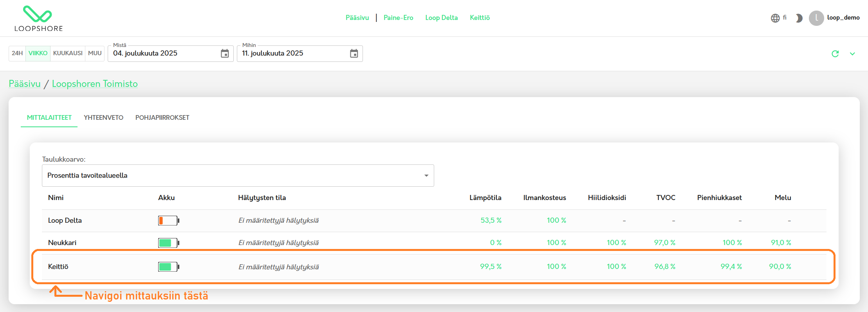Select the 24H time range
The height and width of the screenshot is (312, 868).
pyautogui.click(x=17, y=53)
